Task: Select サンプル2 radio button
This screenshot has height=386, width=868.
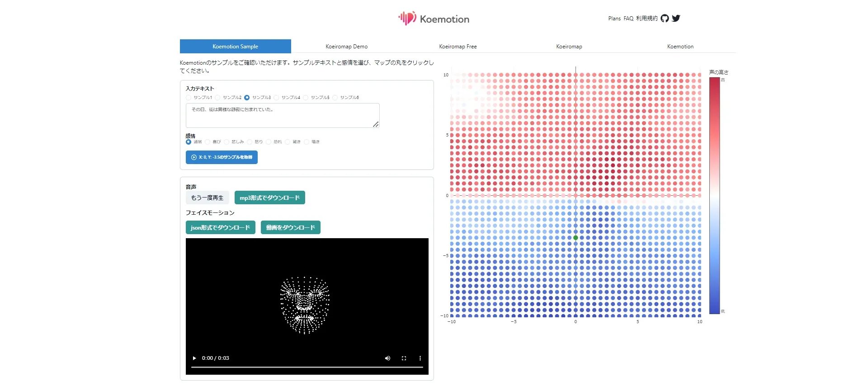Action: (217, 98)
